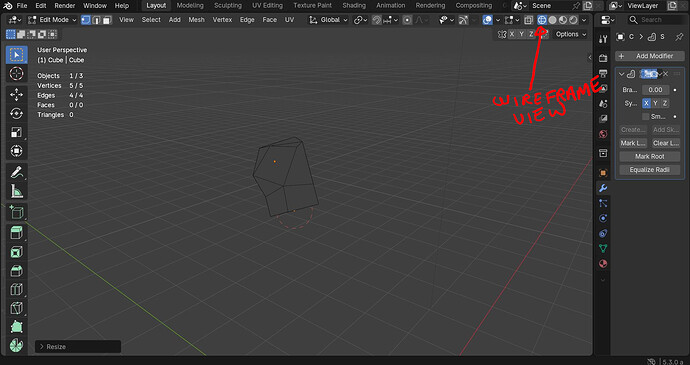This screenshot has width=690, height=365.
Task: Open the Edit Mode dropdown
Action: [52, 20]
